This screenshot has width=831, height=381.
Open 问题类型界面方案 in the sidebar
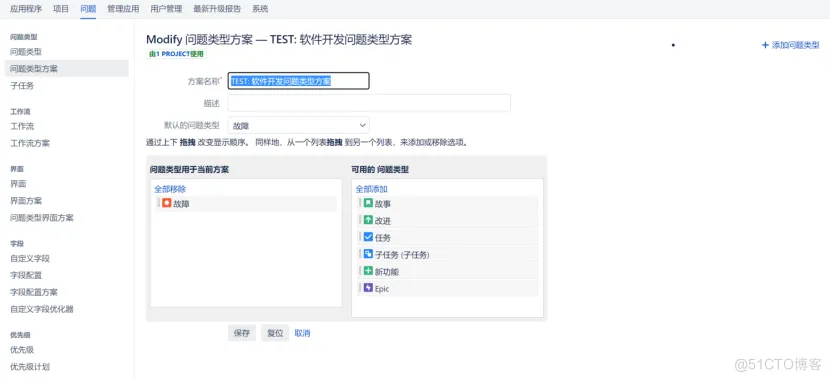pos(42,218)
